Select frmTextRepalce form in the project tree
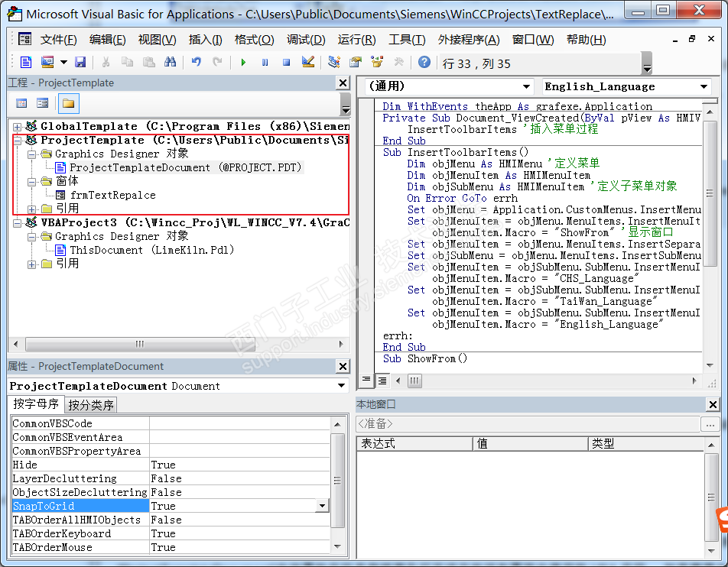Image resolution: width=728 pixels, height=567 pixels. coord(112,195)
